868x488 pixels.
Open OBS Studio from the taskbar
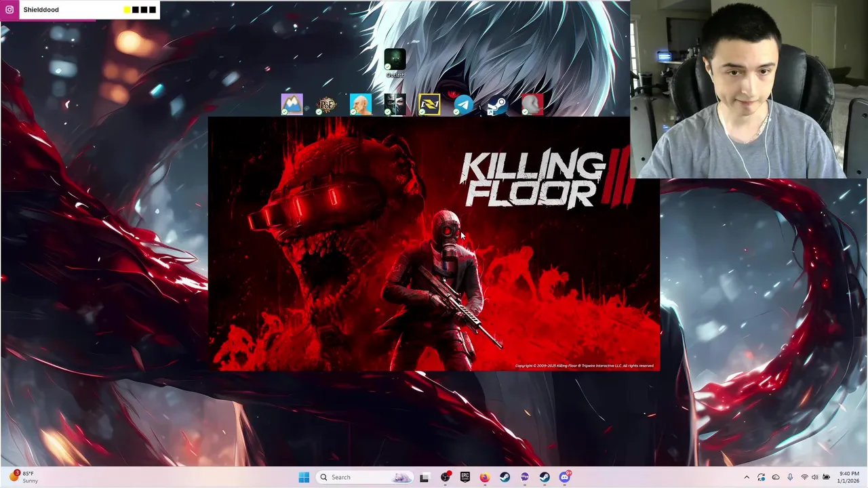click(x=445, y=477)
